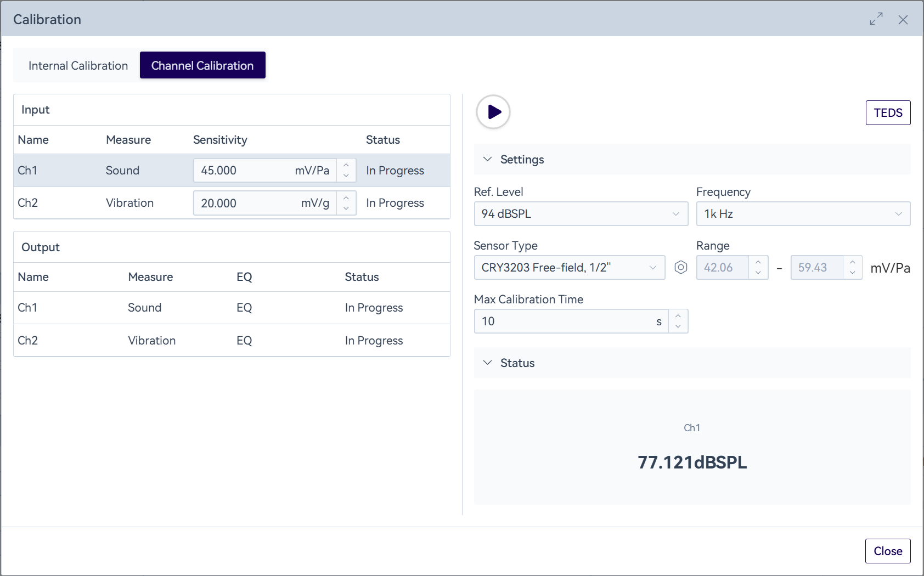Image resolution: width=924 pixels, height=576 pixels.
Task: Increase Ch1 sensitivity with up arrow
Action: 346,165
